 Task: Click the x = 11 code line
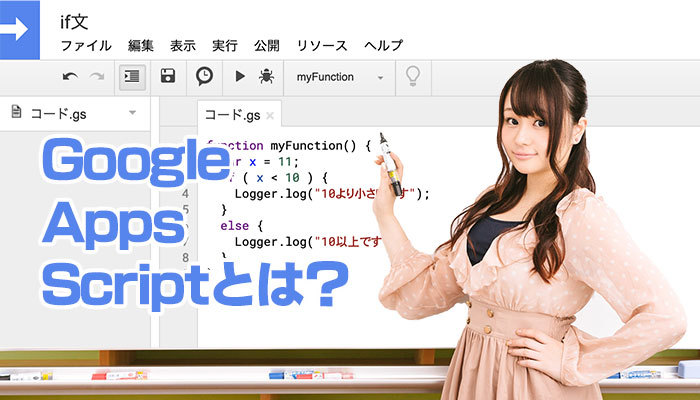click(x=263, y=162)
